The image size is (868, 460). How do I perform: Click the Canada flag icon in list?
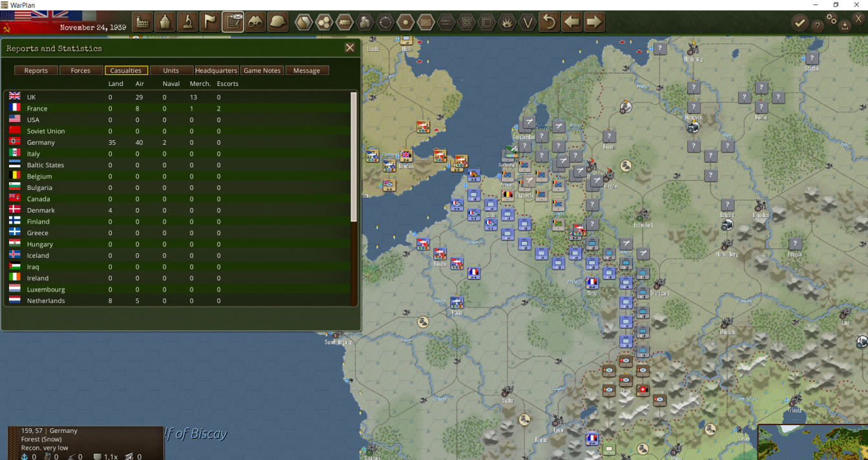tap(15, 199)
